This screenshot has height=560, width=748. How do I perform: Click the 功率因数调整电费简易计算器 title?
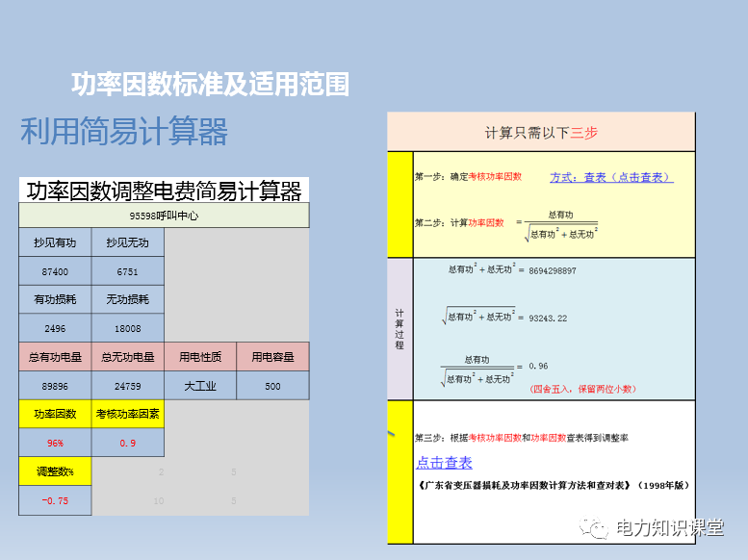pyautogui.click(x=164, y=191)
